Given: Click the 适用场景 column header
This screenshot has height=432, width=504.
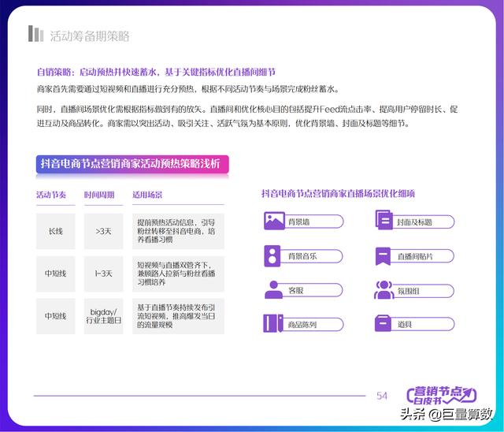Looking at the screenshot, I should coord(147,195).
